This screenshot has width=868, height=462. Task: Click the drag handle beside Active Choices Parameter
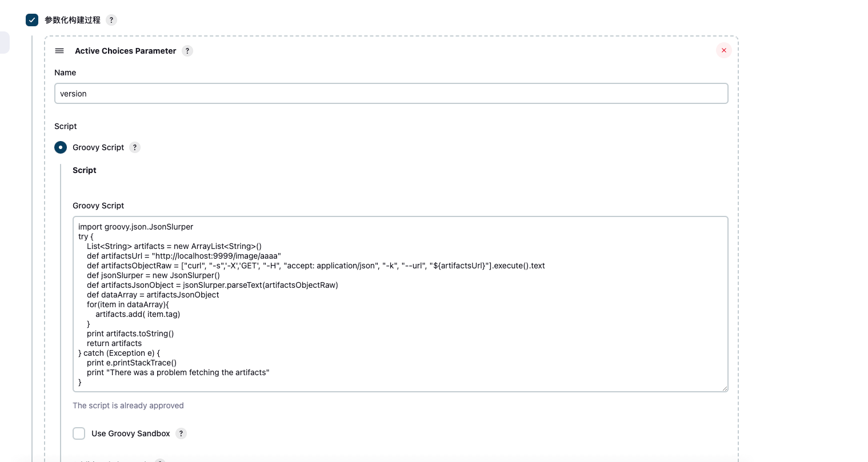coord(59,51)
